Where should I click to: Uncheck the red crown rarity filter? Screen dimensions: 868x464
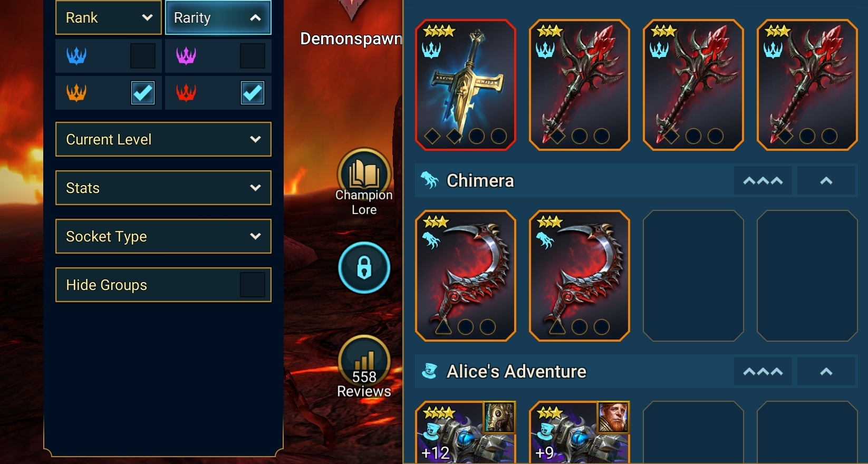coord(253,93)
